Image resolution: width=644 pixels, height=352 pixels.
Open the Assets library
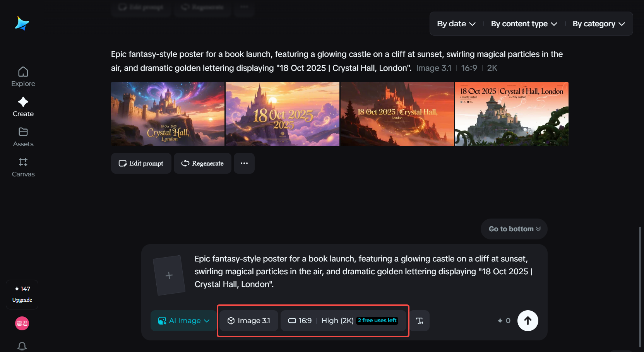(23, 137)
